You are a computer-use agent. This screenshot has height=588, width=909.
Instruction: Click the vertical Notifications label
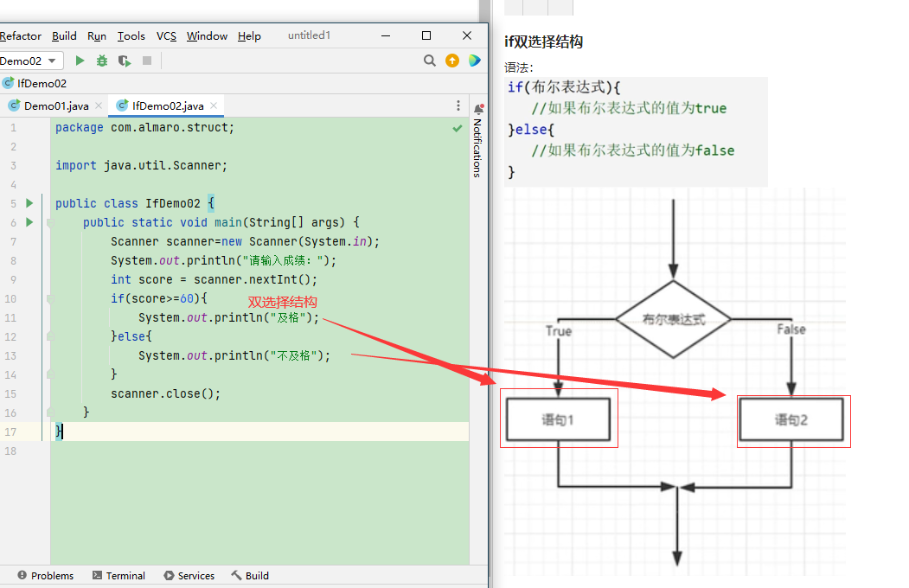[477, 149]
